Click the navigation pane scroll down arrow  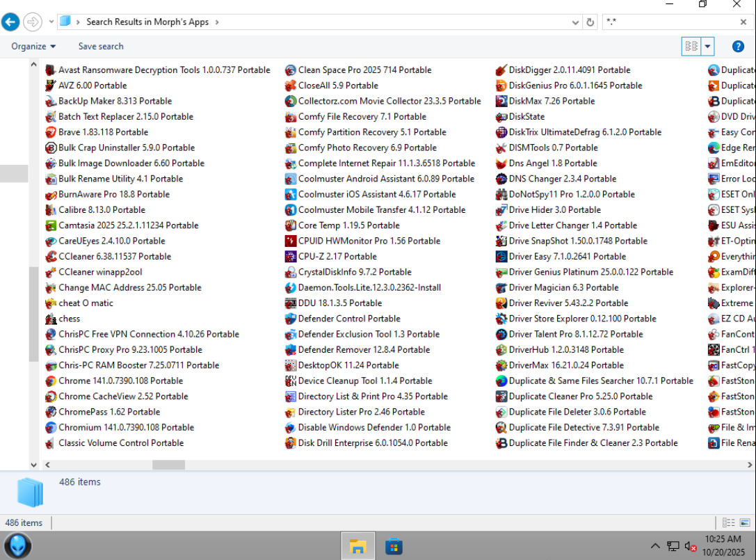click(34, 465)
